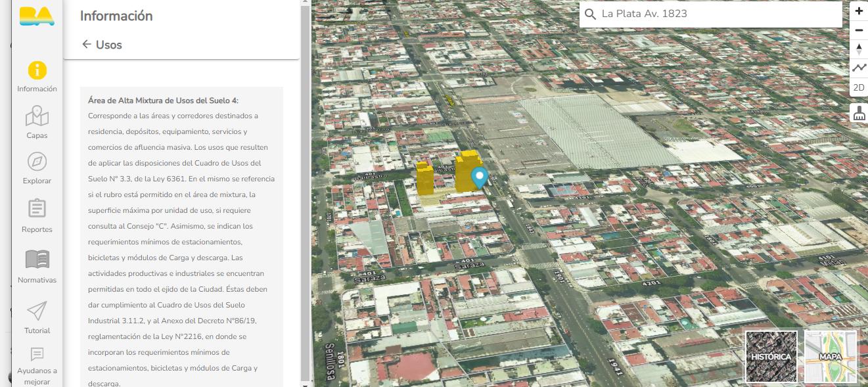
Task: Open the elevation profile tool
Action: (859, 68)
